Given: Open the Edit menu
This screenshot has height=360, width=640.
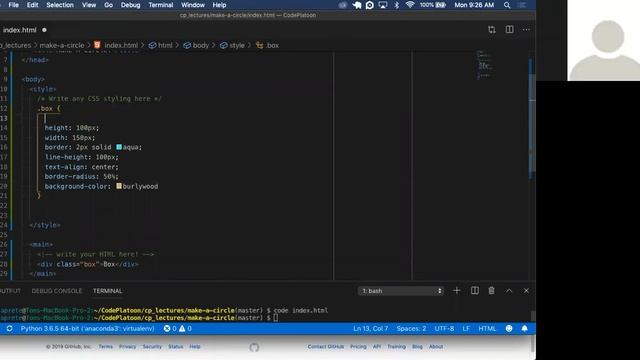Looking at the screenshot, I should tap(32, 5).
